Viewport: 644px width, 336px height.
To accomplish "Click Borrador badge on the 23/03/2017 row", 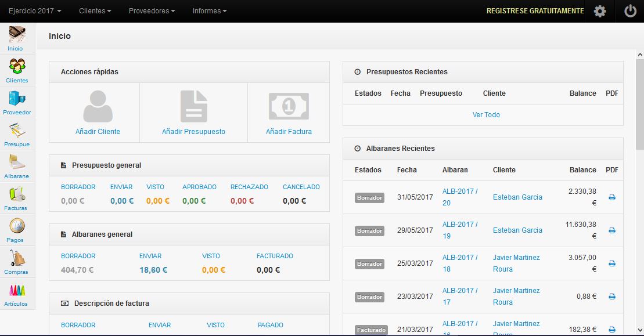I will tap(370, 297).
